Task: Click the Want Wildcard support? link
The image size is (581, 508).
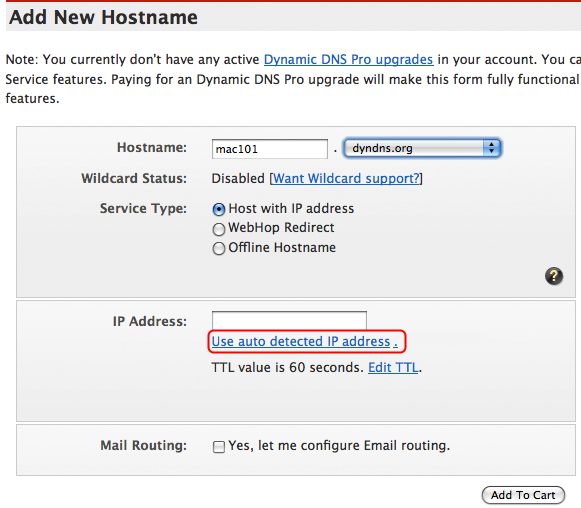Action: (x=346, y=179)
